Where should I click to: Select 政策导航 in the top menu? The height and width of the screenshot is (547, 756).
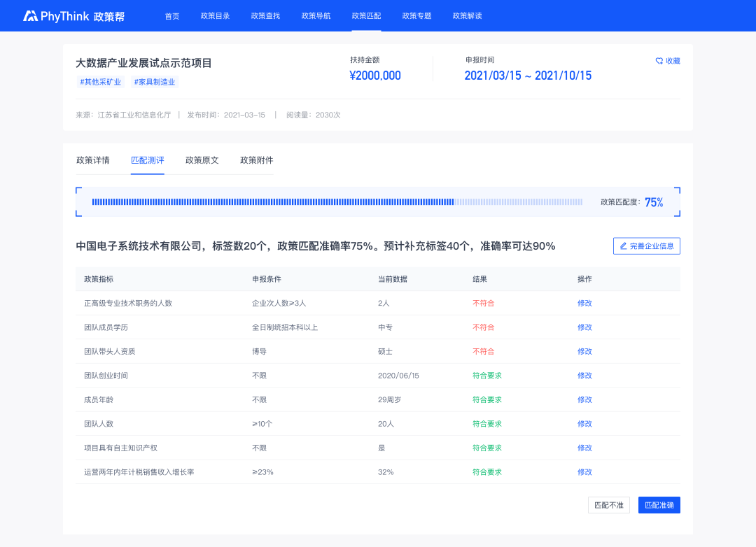tap(316, 16)
